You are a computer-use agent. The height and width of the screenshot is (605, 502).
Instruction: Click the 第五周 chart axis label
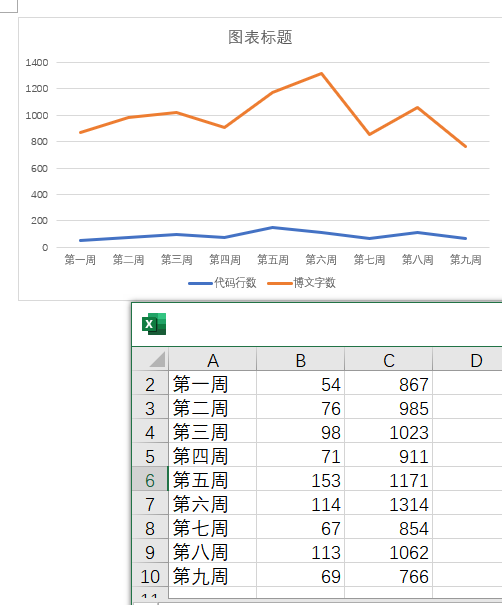[273, 260]
